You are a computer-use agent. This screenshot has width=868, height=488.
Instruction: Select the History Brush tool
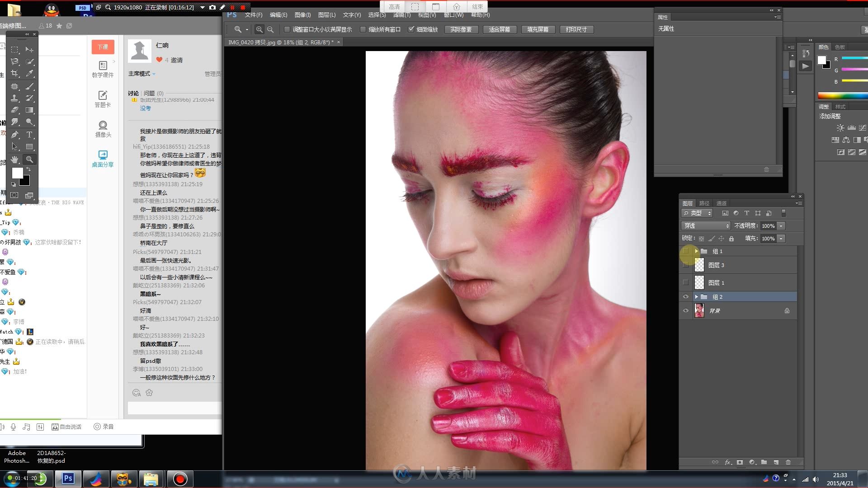tap(29, 98)
